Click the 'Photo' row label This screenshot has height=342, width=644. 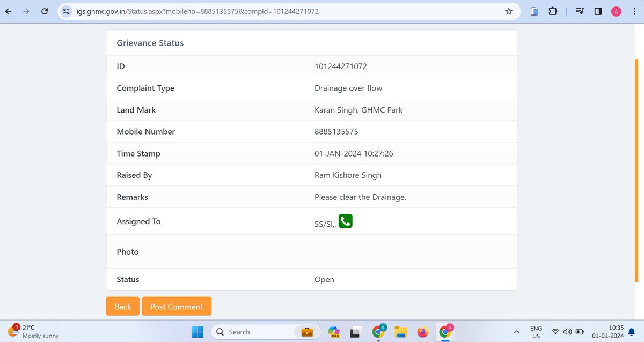(128, 251)
